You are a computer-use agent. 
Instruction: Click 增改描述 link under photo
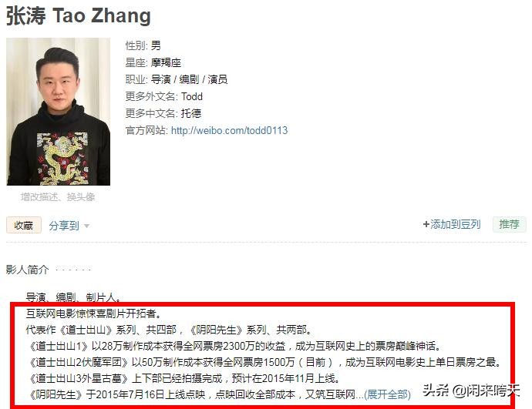[x=39, y=197]
